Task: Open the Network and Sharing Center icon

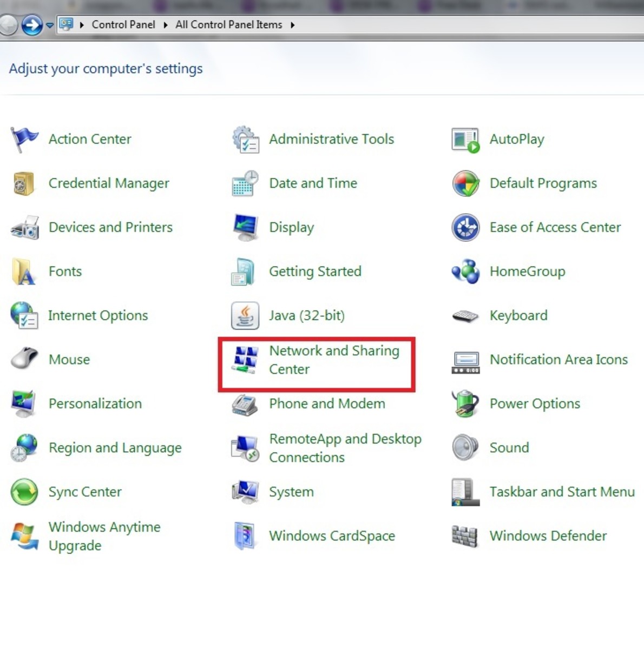Action: coord(245,360)
